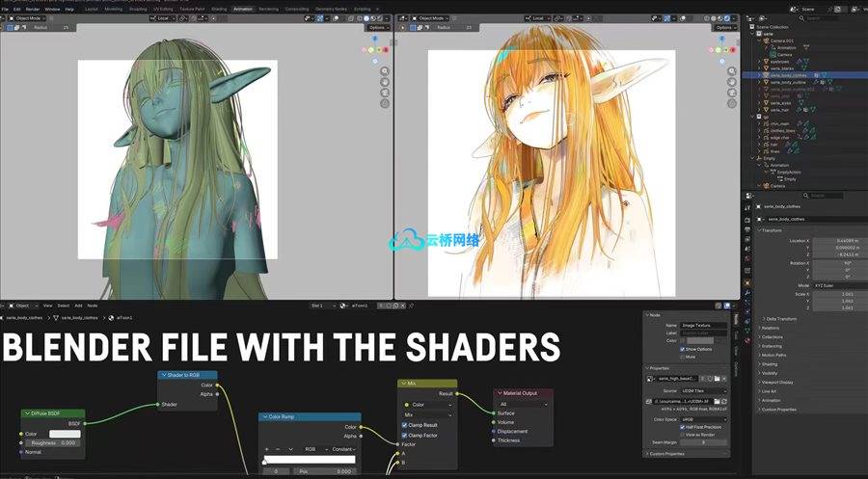
Task: Expand the eyebrows object in outliner
Action: (x=760, y=62)
